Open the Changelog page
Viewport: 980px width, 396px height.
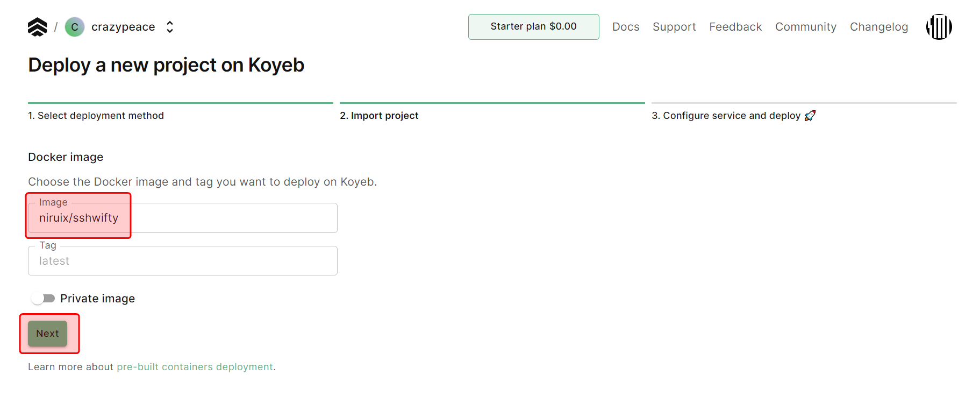[878, 27]
